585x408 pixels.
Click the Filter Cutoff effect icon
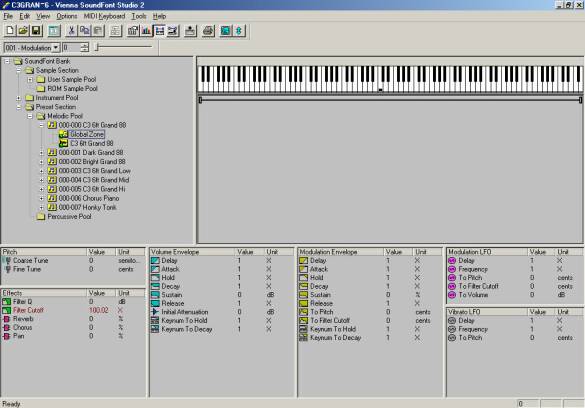(7, 310)
